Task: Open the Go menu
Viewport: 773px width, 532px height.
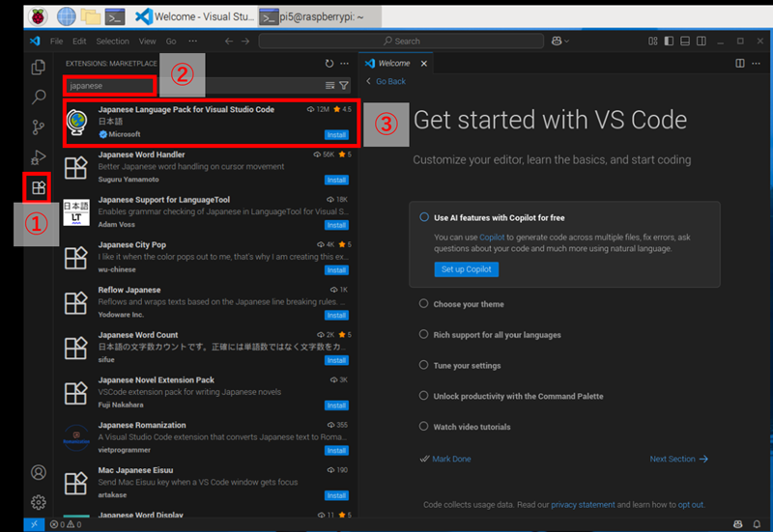Action: [171, 42]
